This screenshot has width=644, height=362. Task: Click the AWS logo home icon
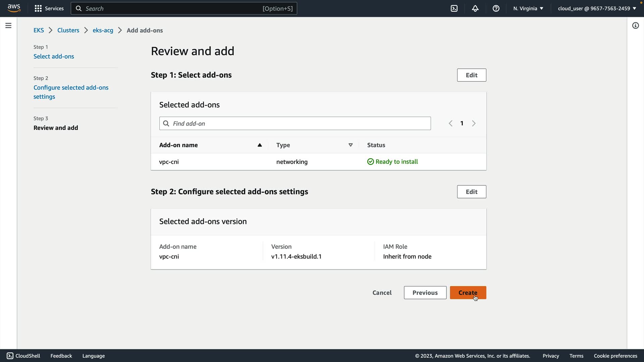coord(14,8)
